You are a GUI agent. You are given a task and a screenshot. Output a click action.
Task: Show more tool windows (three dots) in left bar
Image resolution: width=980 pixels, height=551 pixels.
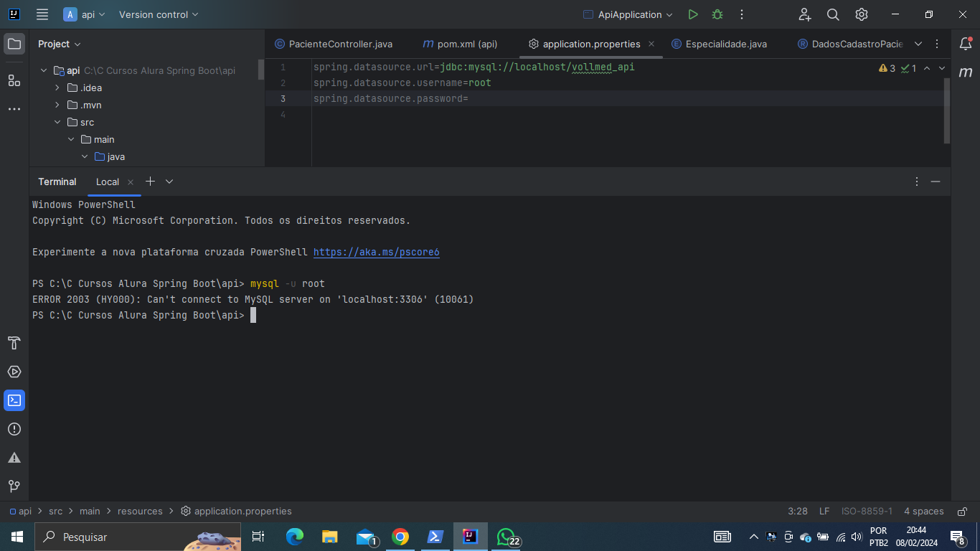tap(14, 109)
